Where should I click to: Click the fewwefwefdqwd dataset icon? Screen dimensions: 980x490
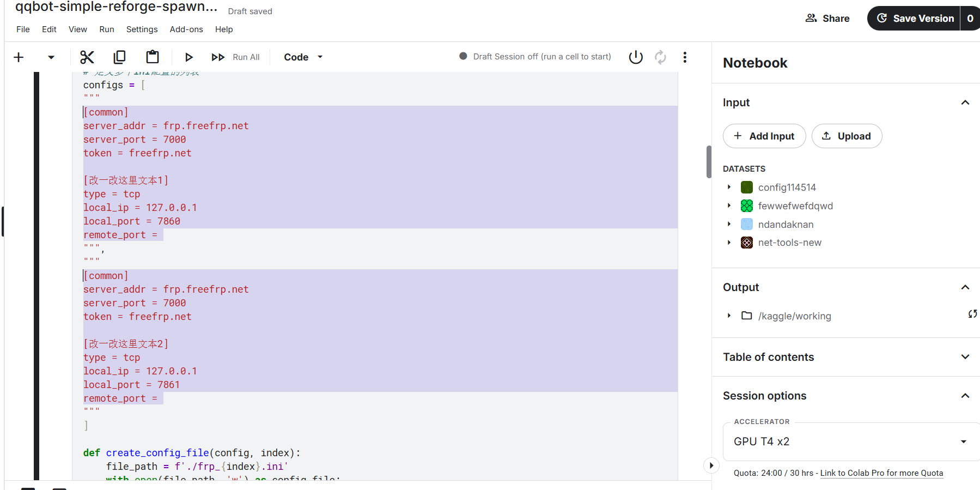click(747, 206)
